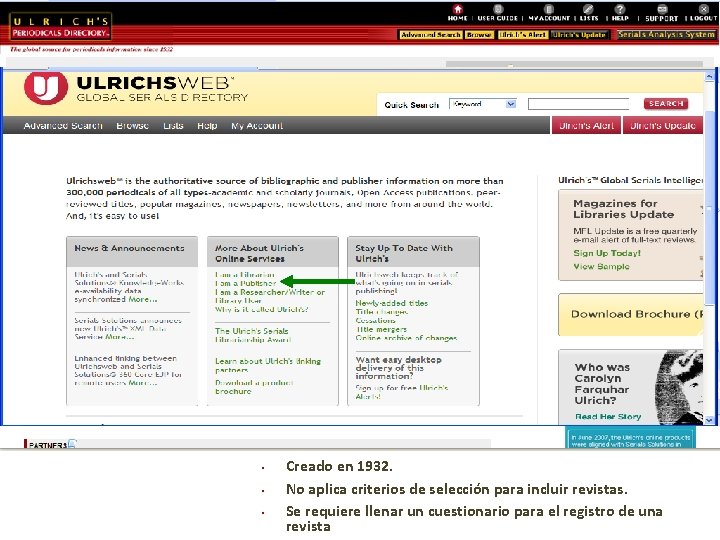Click Why is it called Ulrich's link

click(262, 309)
